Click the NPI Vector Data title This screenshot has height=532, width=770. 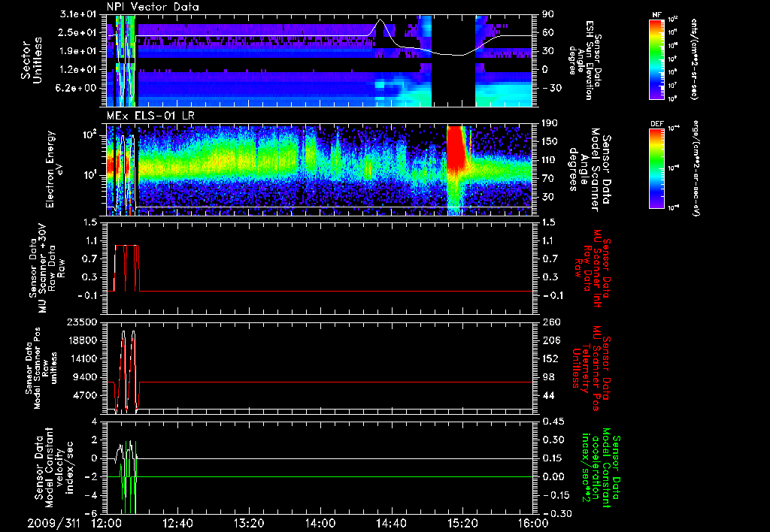coord(153,7)
